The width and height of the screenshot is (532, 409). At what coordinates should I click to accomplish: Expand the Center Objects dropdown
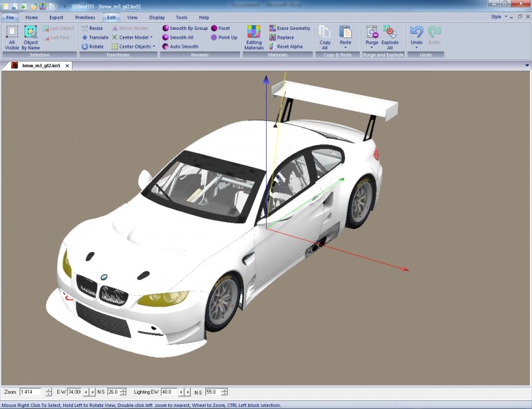[154, 47]
